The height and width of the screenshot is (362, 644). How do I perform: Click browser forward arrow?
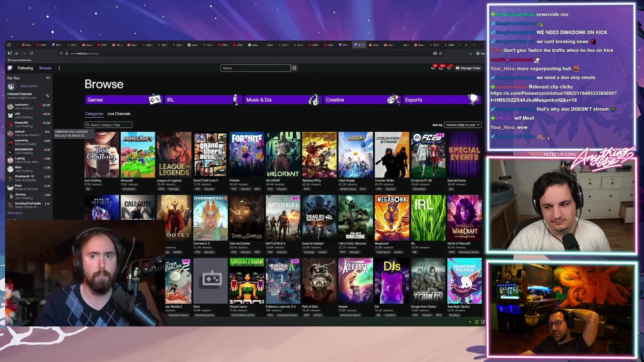[x=24, y=53]
